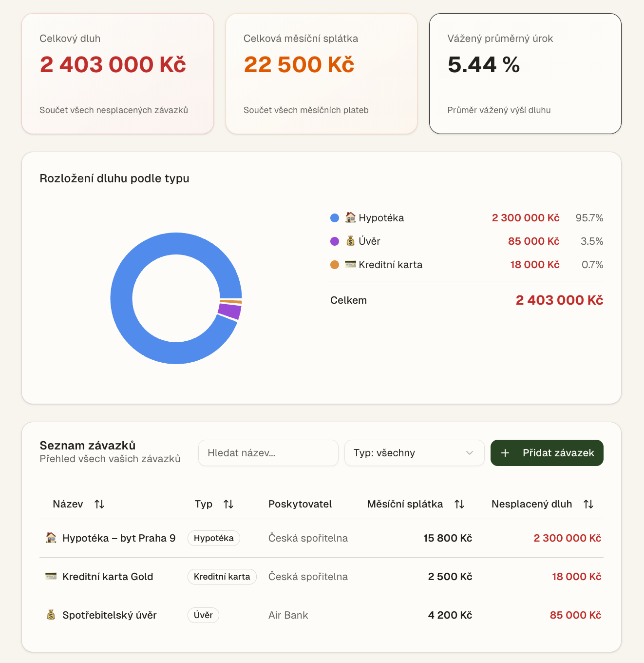Expand the Typ: všechny selector options
644x663 pixels.
click(414, 453)
